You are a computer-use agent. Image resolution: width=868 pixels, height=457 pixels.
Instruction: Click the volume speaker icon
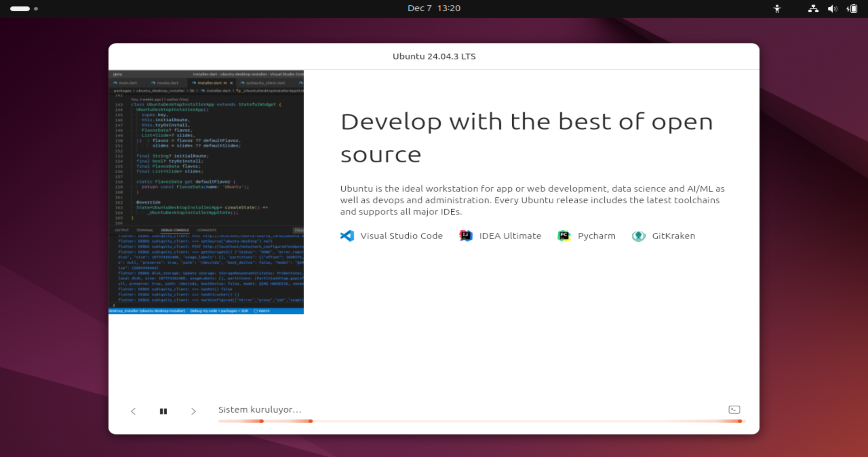coord(832,9)
